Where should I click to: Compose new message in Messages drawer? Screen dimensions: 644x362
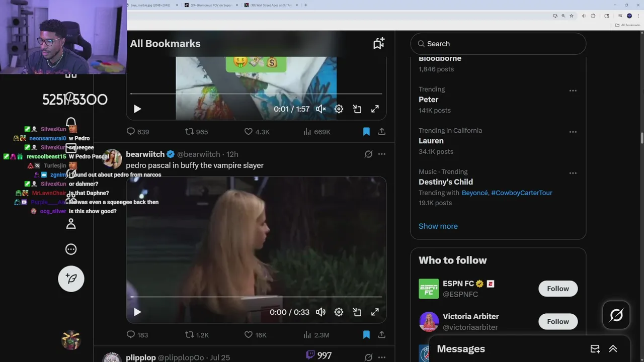[x=595, y=349]
